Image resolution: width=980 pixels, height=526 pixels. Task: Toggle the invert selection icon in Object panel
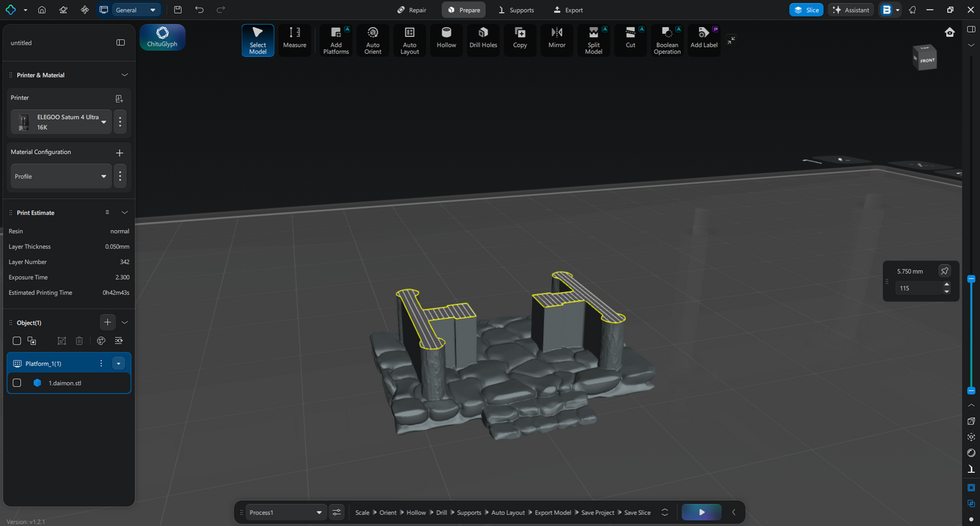pos(32,341)
